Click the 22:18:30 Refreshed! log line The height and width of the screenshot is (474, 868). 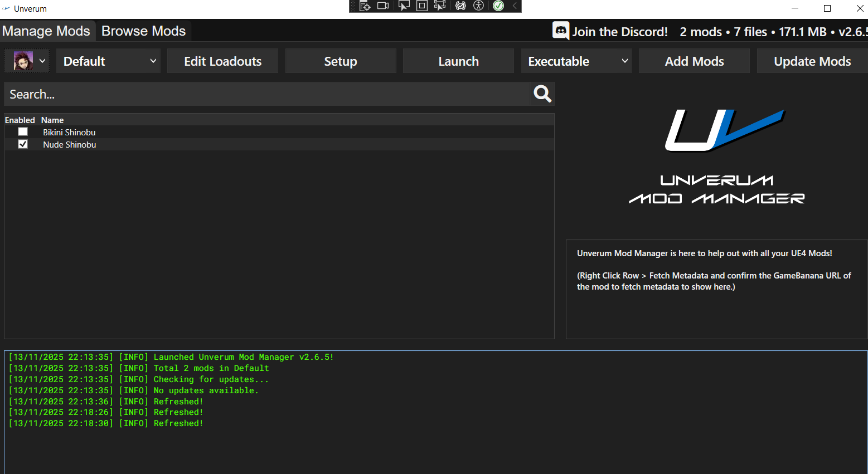106,423
